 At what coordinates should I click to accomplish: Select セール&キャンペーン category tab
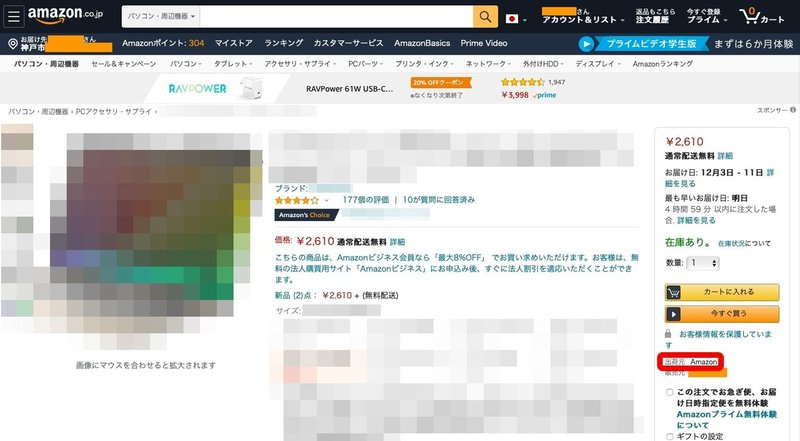(123, 64)
